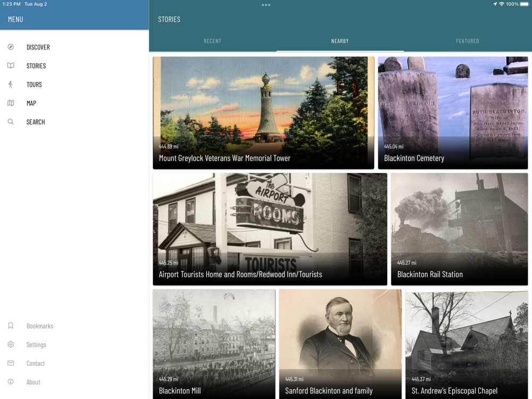Switch to the Featured tab
This screenshot has width=532, height=399.
468,41
